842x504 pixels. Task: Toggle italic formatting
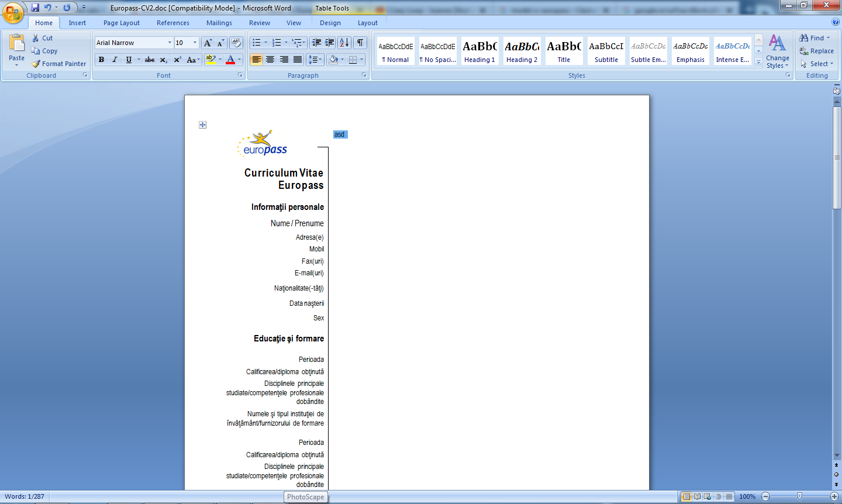coord(115,60)
